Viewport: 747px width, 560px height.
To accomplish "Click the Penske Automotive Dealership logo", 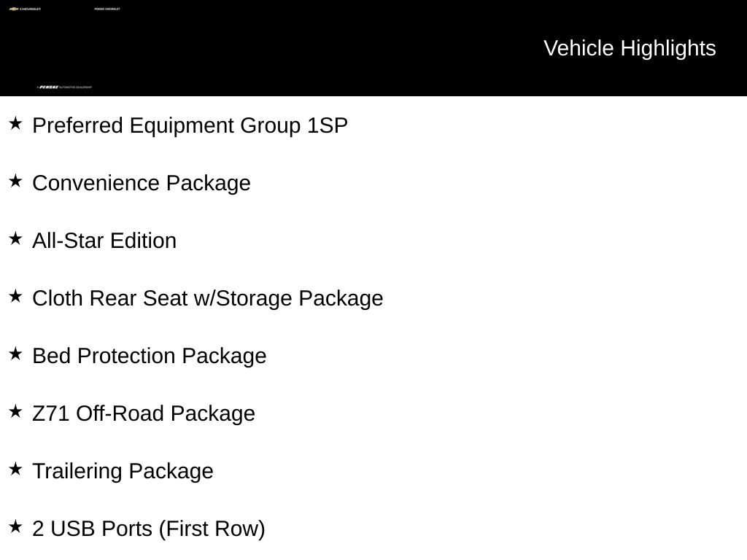I will click(x=64, y=87).
